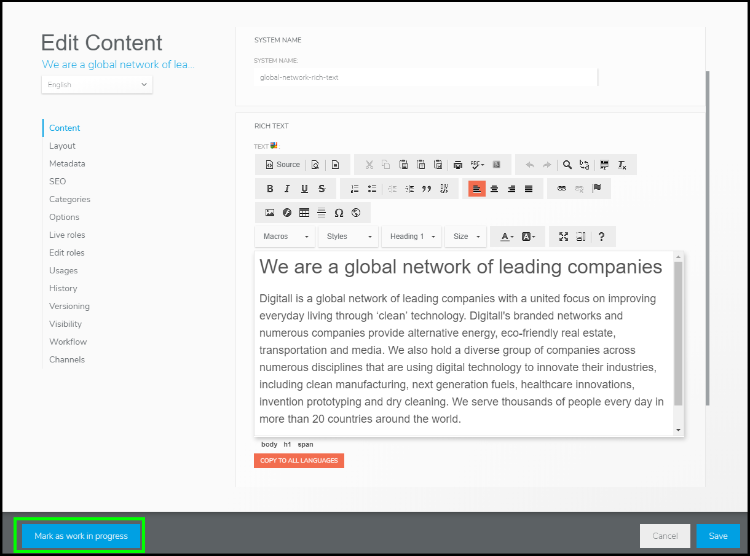The image size is (750, 556).
Task: Open the spell checker dropdown
Action: click(477, 165)
